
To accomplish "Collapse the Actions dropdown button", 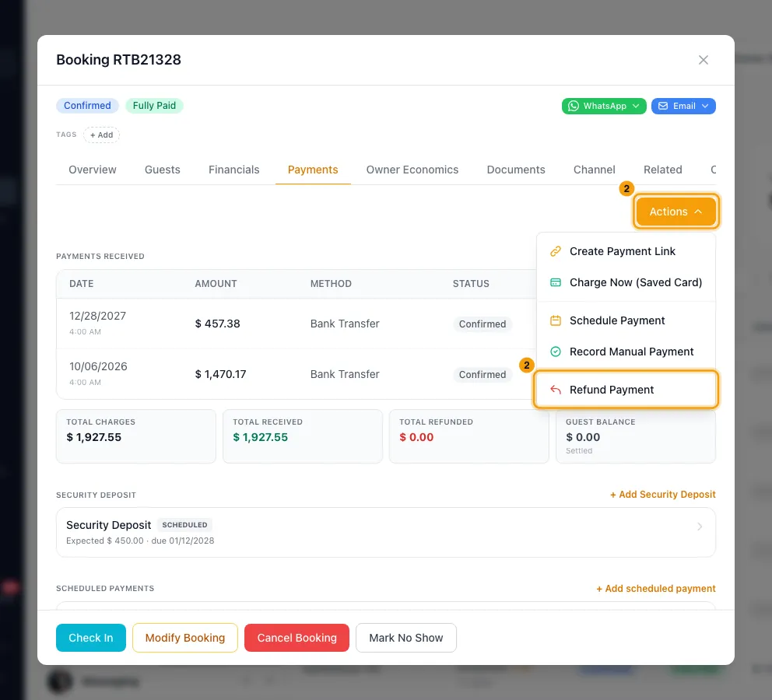I will click(x=675, y=212).
